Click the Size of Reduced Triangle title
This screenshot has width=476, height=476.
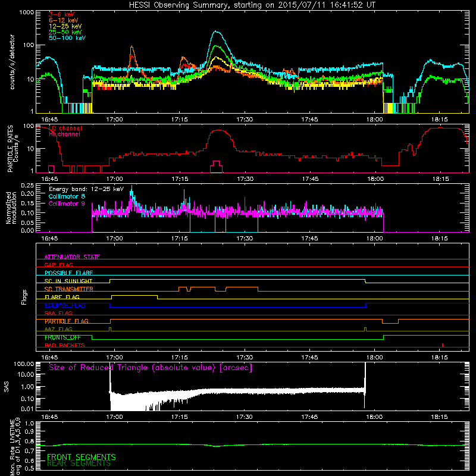pos(151,368)
